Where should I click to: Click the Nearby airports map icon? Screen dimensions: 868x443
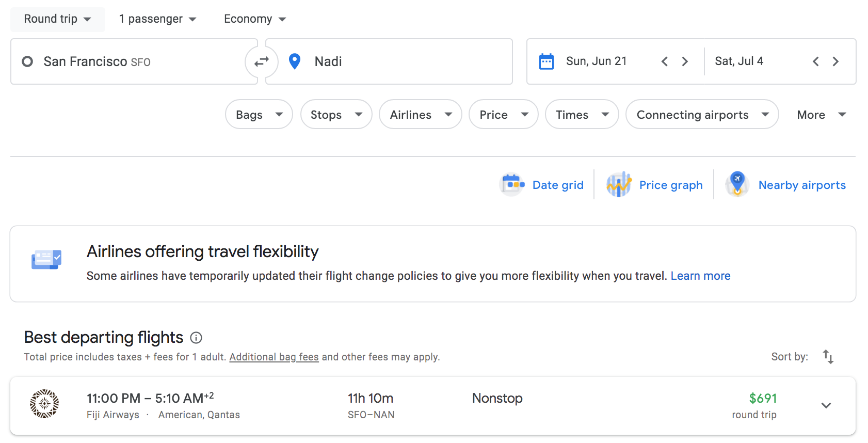[x=737, y=184]
